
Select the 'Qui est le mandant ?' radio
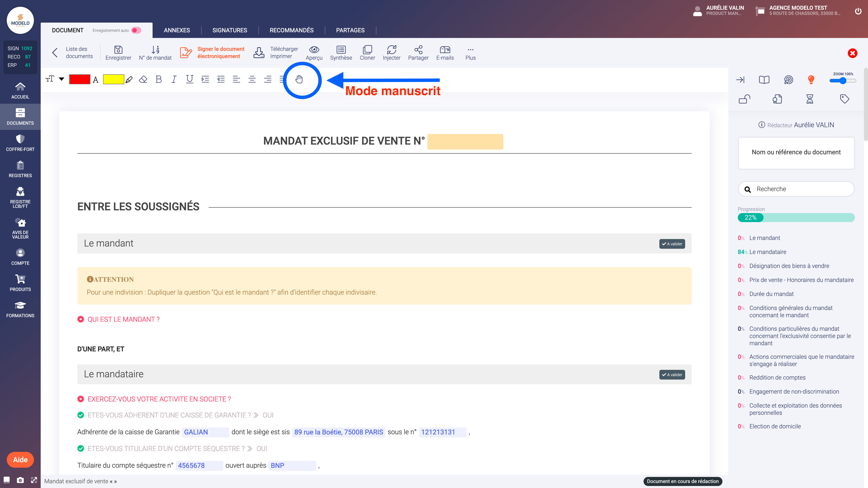pyautogui.click(x=80, y=319)
